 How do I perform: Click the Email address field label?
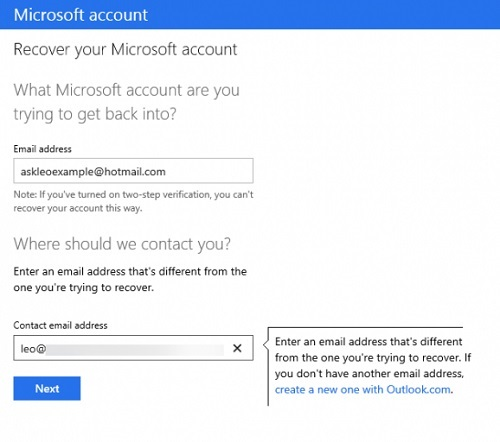tap(42, 149)
